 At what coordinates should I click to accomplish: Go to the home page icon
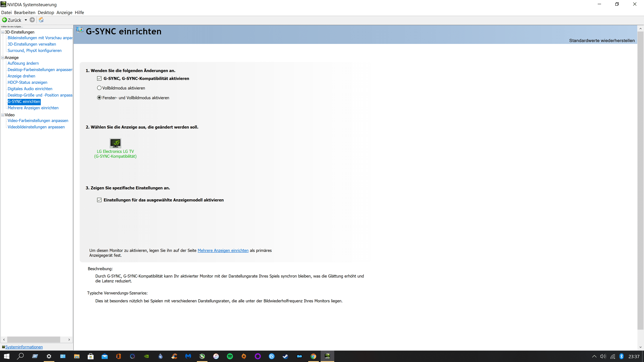click(x=41, y=20)
